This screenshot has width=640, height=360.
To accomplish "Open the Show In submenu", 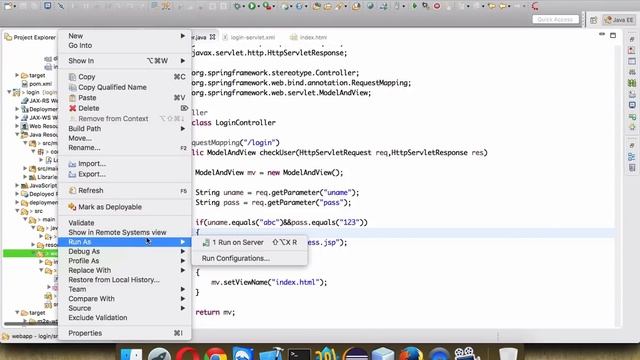I will tap(124, 61).
